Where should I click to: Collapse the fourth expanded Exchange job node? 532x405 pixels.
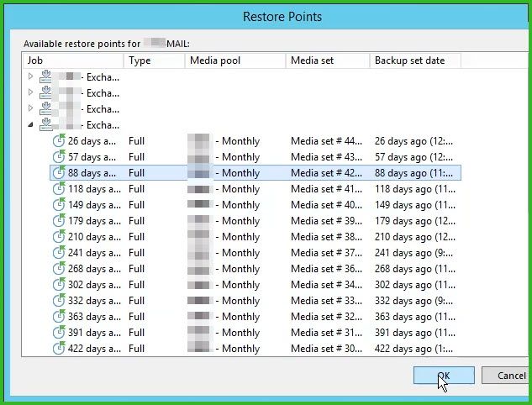point(31,125)
